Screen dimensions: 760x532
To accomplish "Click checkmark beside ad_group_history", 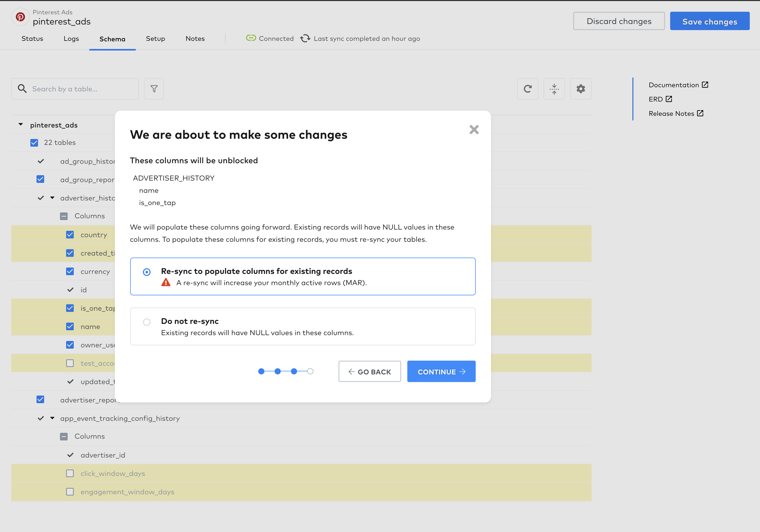I will 41,161.
